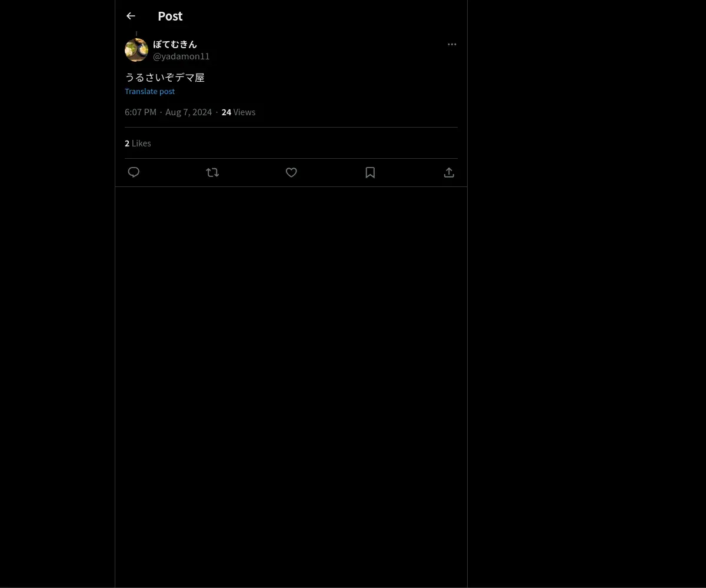
Task: Click the thread connector line above the avatar
Action: pos(136,34)
